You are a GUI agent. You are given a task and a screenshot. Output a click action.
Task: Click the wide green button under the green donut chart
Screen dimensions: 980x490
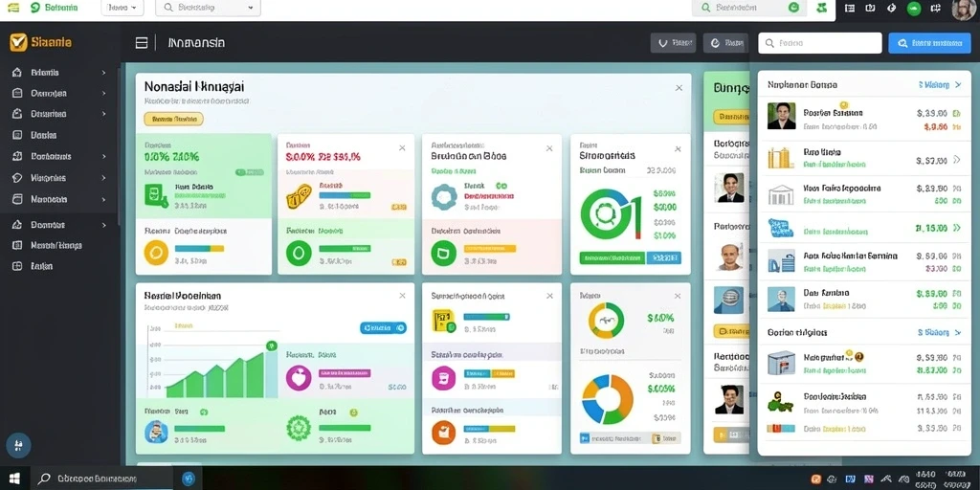click(612, 258)
